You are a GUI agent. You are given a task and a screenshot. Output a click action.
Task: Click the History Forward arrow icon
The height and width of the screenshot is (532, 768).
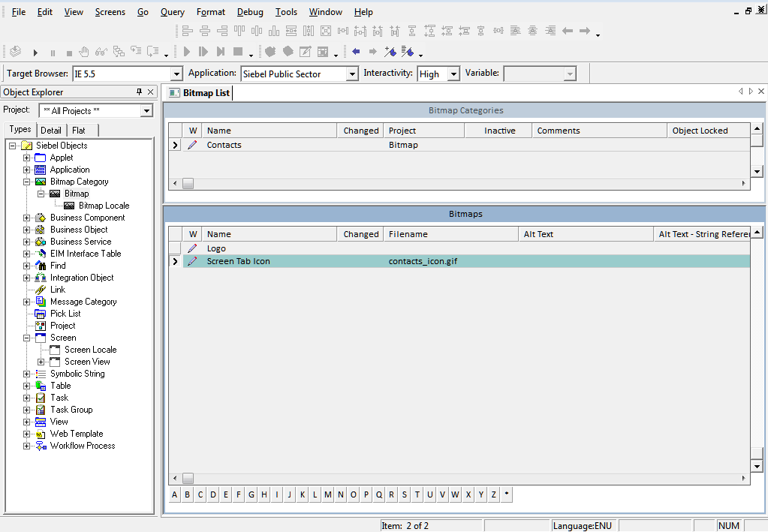click(x=372, y=51)
